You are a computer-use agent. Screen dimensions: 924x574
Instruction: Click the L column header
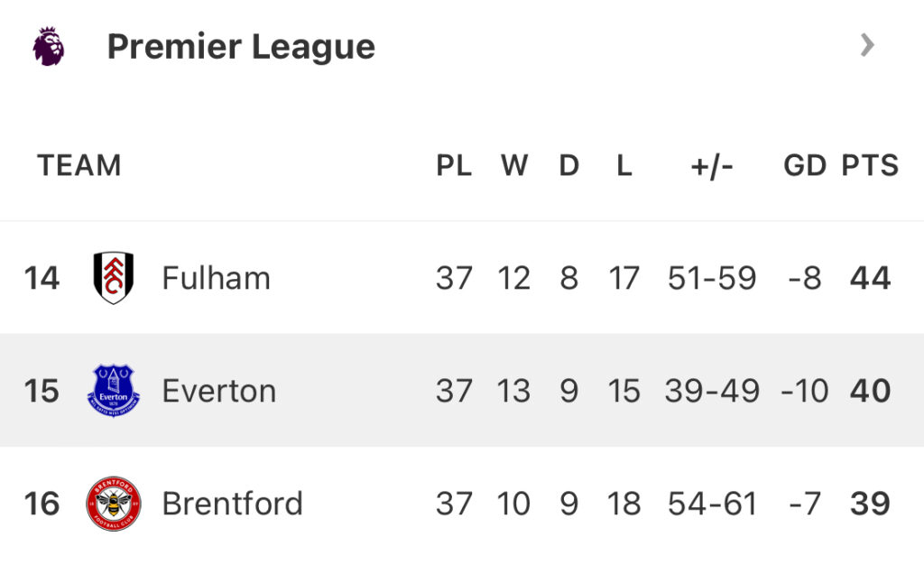624,165
